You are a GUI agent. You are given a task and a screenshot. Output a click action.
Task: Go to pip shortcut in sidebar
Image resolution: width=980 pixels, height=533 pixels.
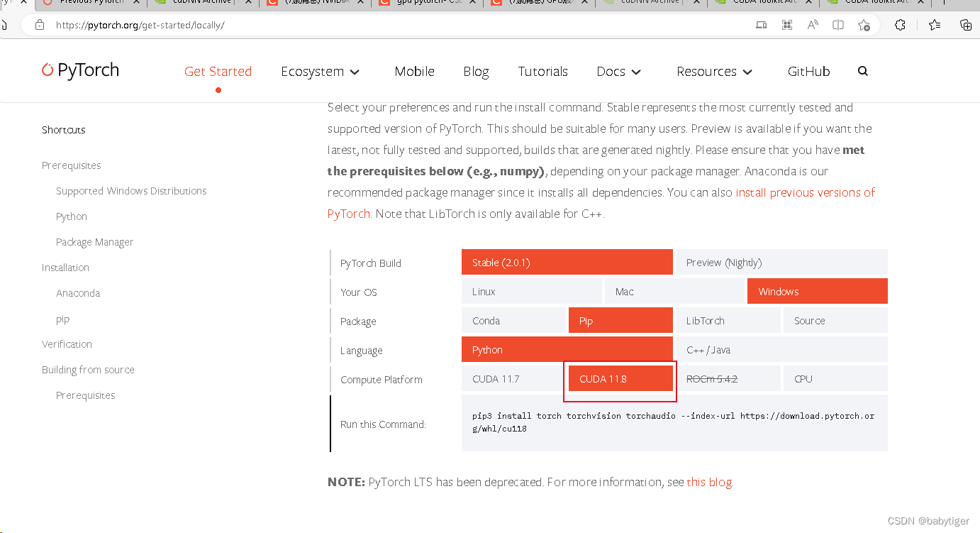(63, 319)
